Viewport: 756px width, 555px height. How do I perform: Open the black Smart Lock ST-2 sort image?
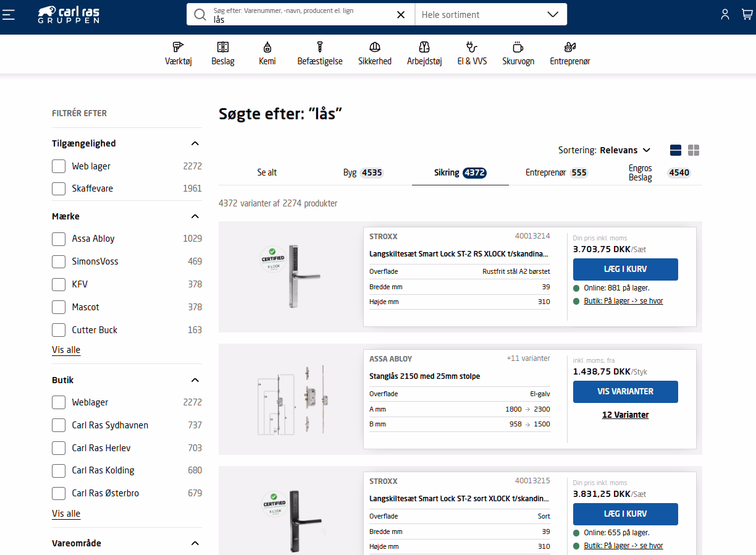click(291, 520)
